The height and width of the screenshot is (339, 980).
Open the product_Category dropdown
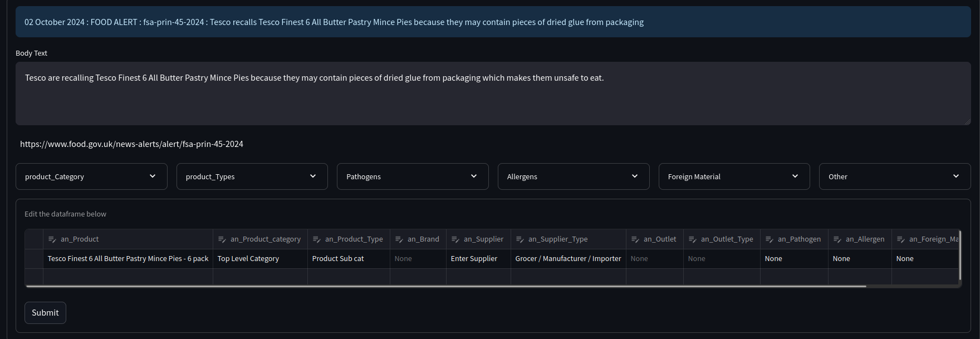(x=91, y=176)
